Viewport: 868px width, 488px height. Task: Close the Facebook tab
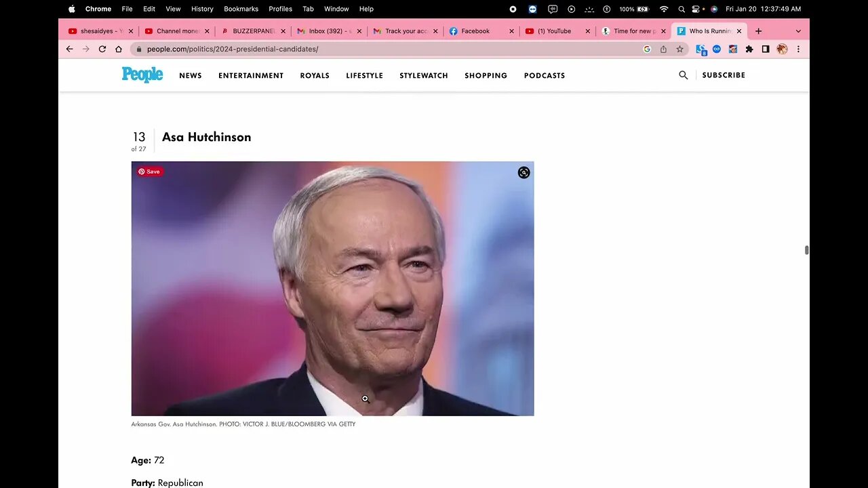click(x=511, y=31)
